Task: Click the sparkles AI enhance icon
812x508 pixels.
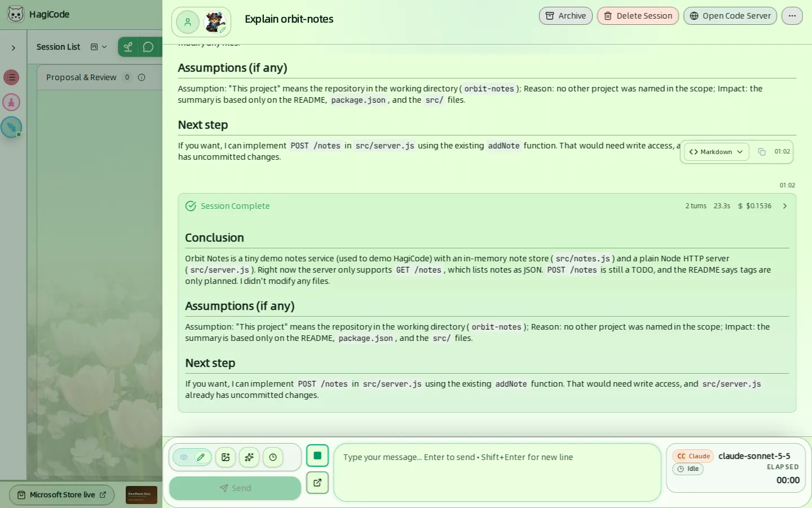Action: [x=249, y=457]
